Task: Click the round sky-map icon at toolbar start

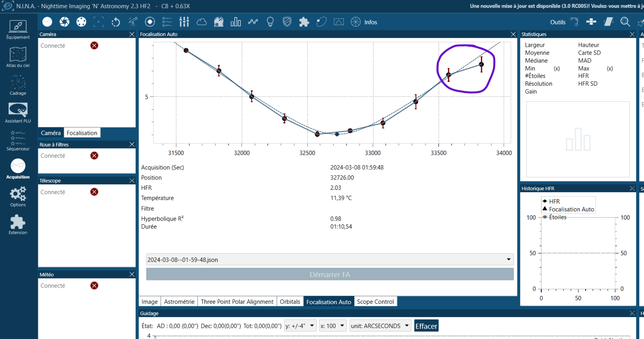Action: click(47, 22)
